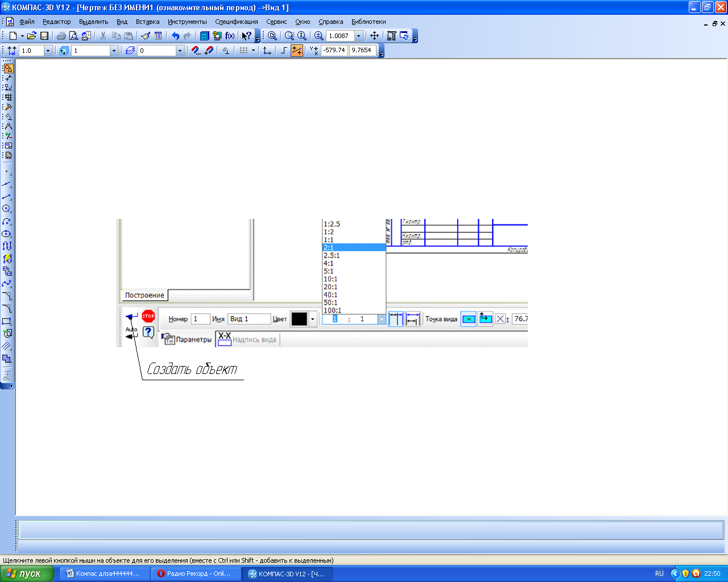This screenshot has width=728, height=582.
Task: Toggle the grid display button
Action: 243,51
